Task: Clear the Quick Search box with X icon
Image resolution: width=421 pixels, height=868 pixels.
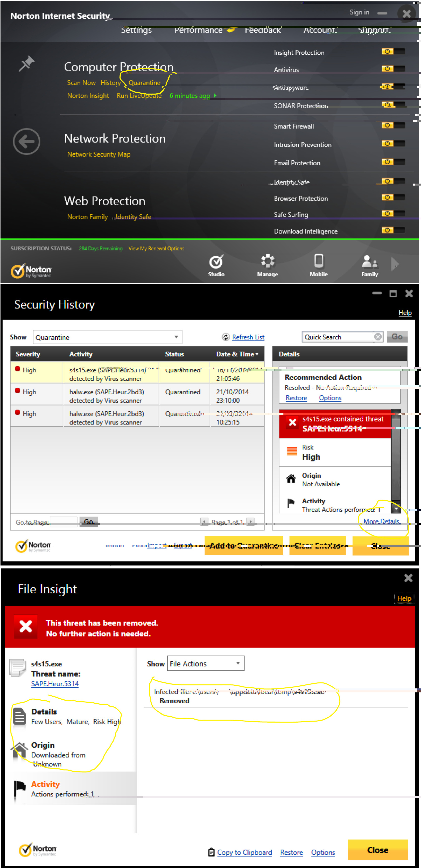Action: tap(378, 337)
